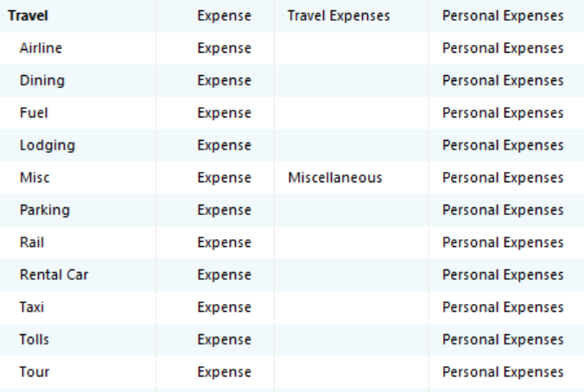Viewport: 584px width, 392px height.
Task: Select the Fuel subcategory
Action: pos(34,113)
